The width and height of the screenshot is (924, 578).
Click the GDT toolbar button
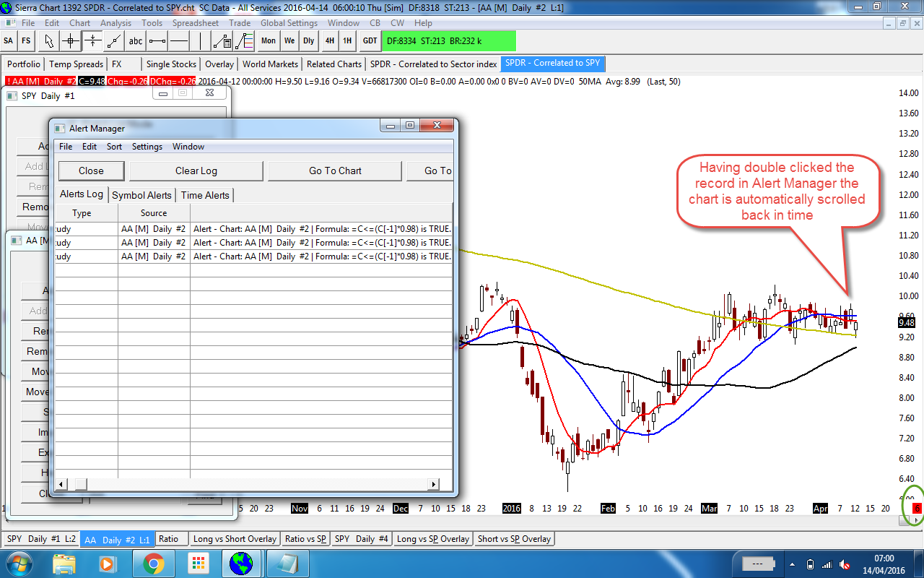pos(370,40)
